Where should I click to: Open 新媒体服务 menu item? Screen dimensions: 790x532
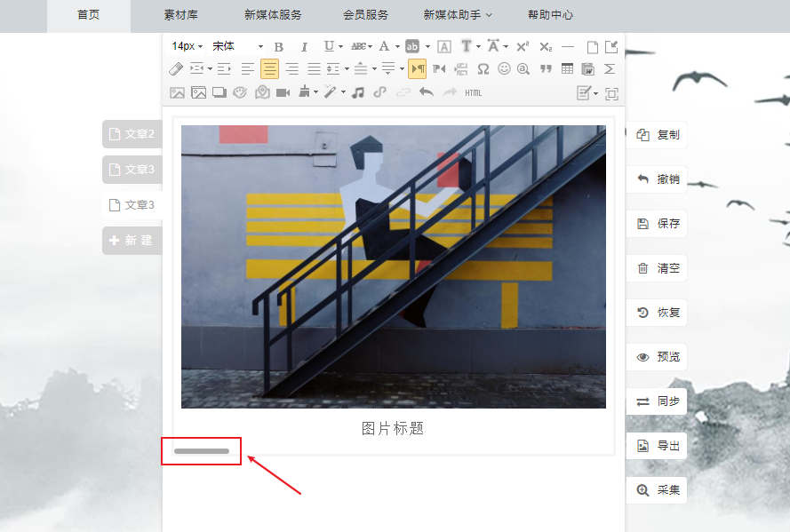pyautogui.click(x=273, y=15)
